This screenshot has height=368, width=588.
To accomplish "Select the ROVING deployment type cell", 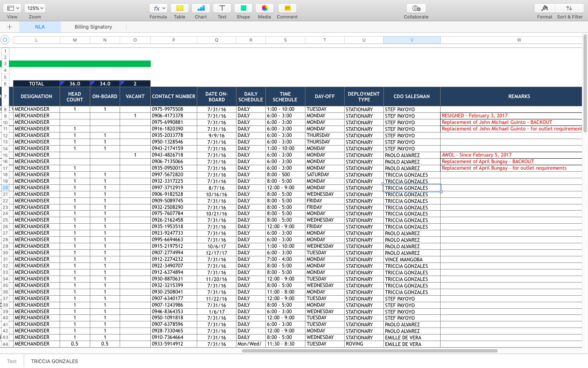I will tap(364, 344).
